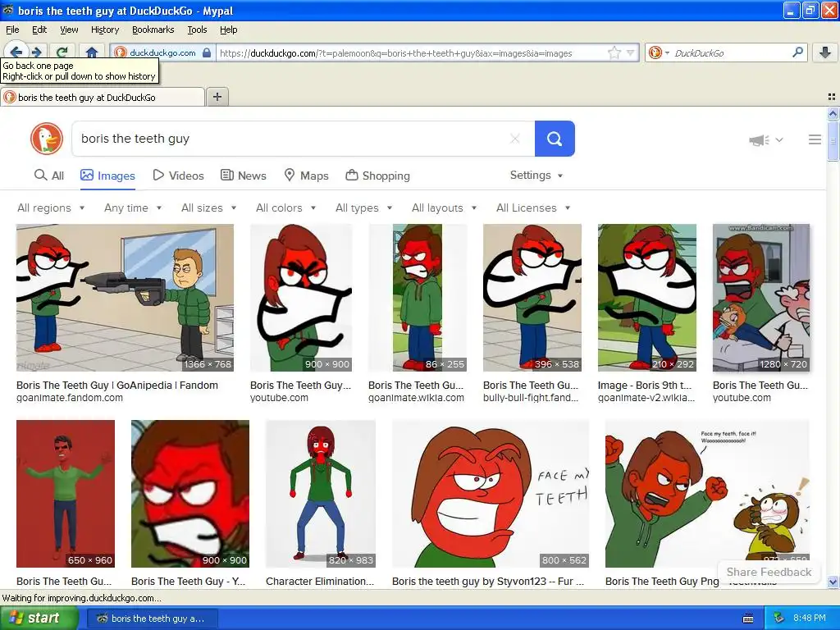
Task: Open Boris the teeth guy by Styvon123 link
Action: click(x=487, y=582)
